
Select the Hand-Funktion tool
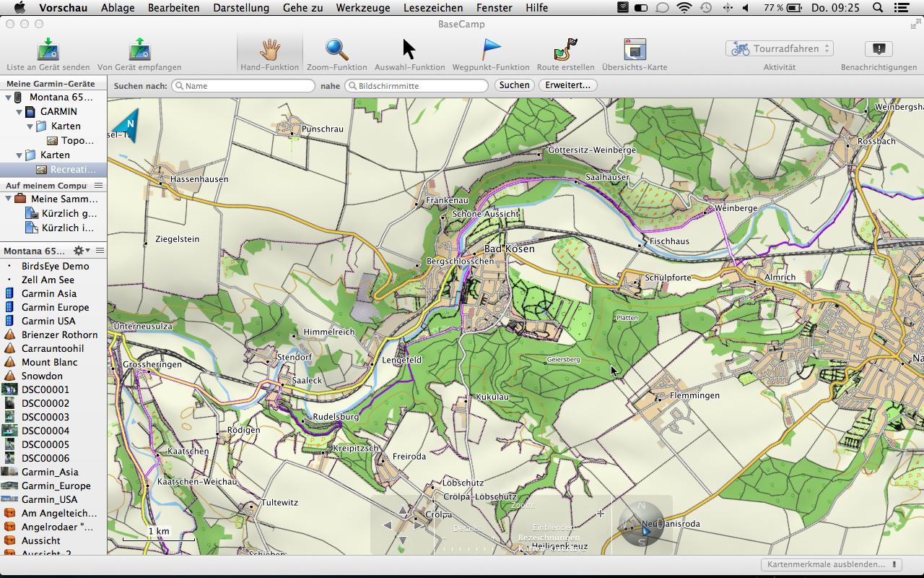pos(270,49)
